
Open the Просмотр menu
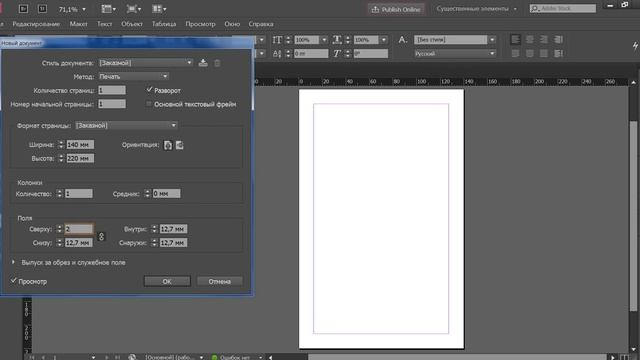[200, 24]
